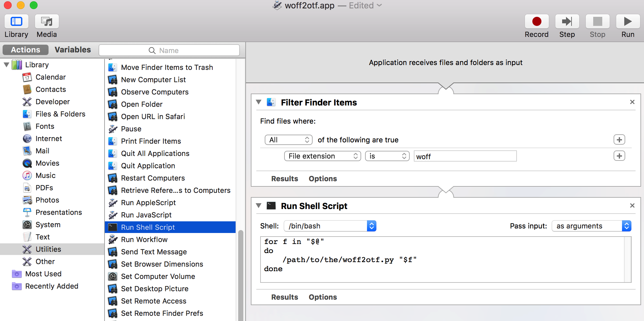The height and width of the screenshot is (321, 644).
Task: Open the Media browser
Action: [47, 22]
